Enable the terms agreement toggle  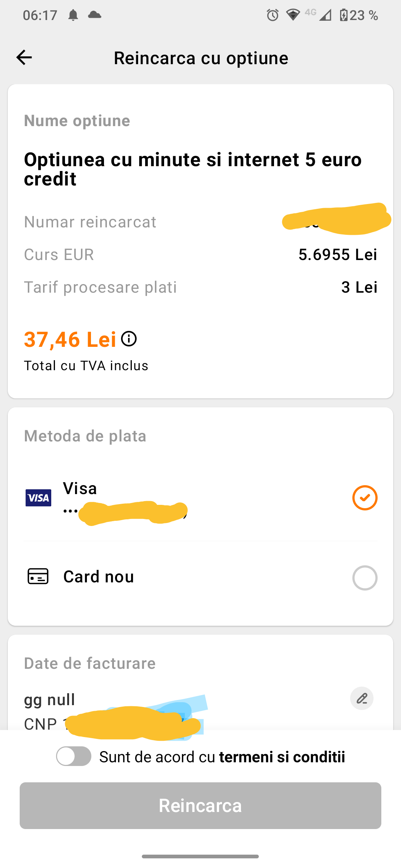(74, 756)
